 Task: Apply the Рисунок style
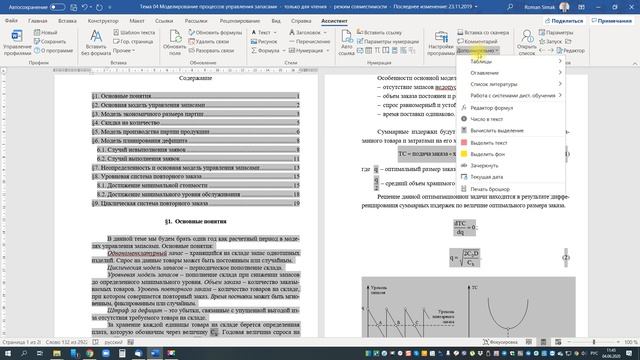click(264, 41)
